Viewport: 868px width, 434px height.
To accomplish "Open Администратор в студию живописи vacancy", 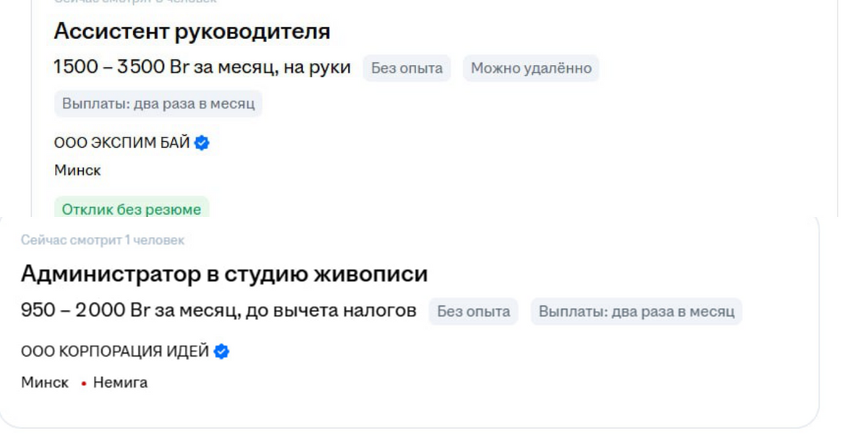I will [x=224, y=274].
